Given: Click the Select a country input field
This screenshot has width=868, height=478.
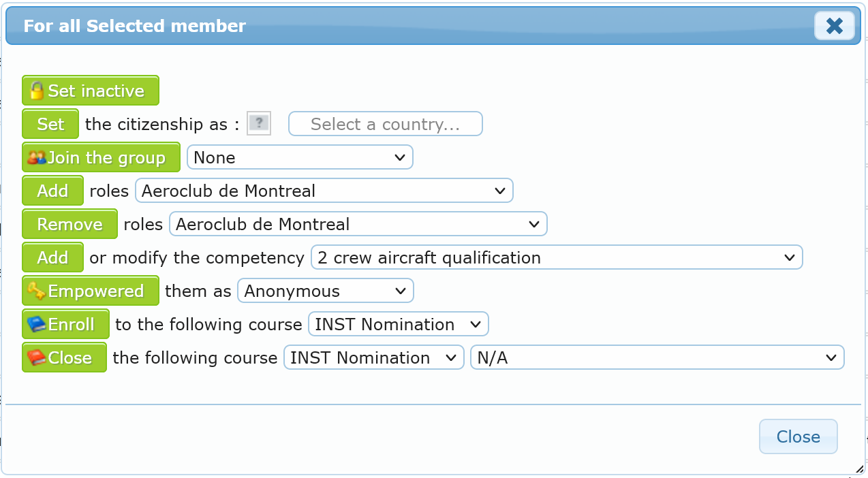Looking at the screenshot, I should click(x=386, y=124).
